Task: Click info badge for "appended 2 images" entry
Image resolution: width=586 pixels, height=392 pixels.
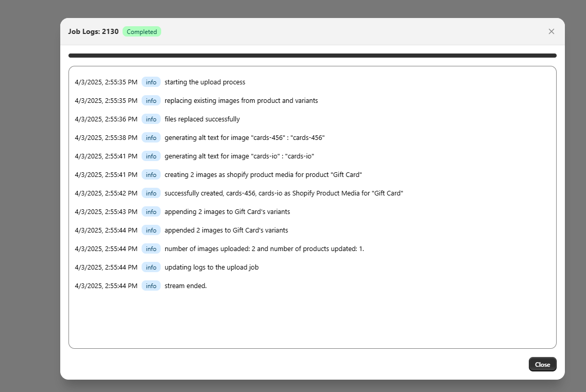Action: [151, 230]
